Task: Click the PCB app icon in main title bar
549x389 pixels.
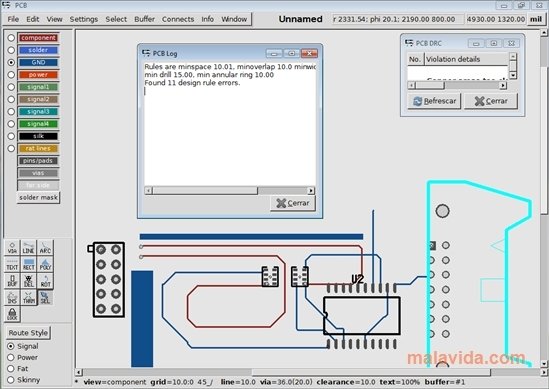Action: click(6, 5)
